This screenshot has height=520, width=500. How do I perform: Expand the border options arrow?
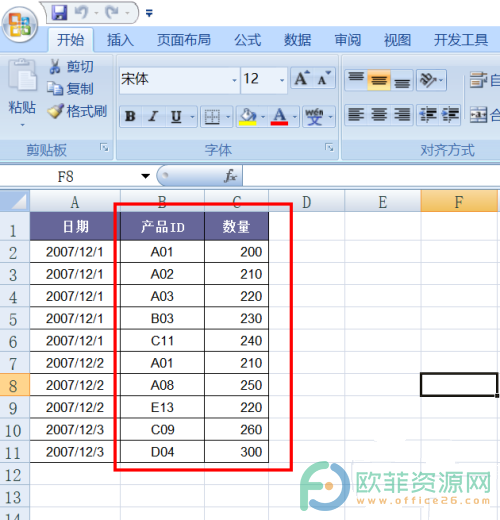coord(228,117)
